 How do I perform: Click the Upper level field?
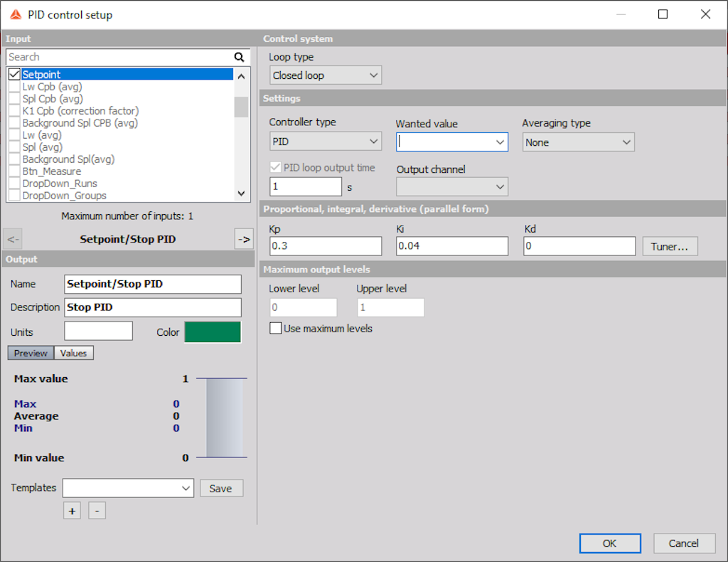tap(390, 307)
